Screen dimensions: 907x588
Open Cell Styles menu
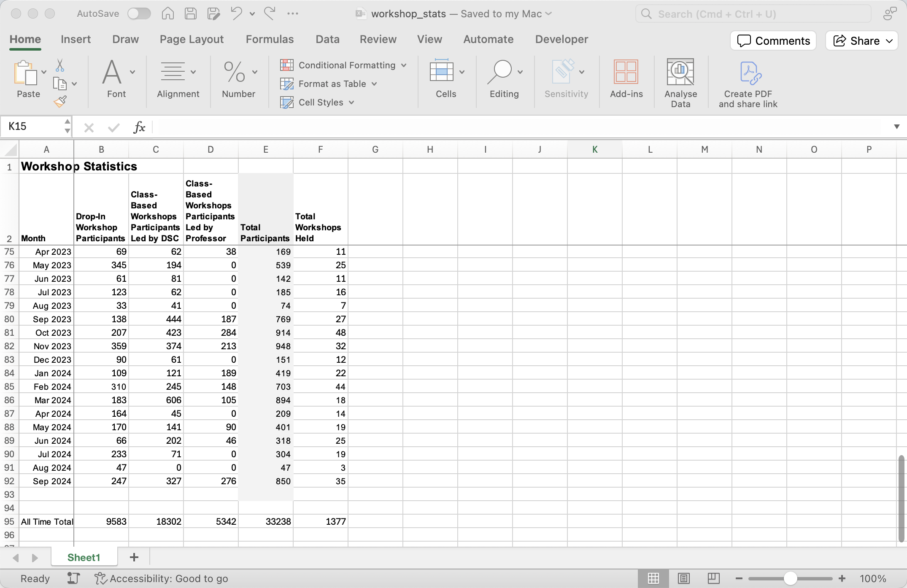318,102
